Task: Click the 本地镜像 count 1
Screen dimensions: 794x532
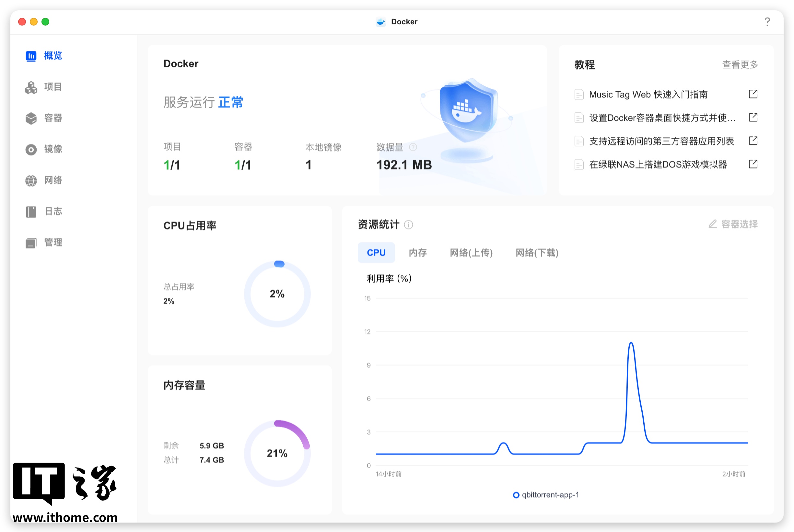Action: click(308, 165)
